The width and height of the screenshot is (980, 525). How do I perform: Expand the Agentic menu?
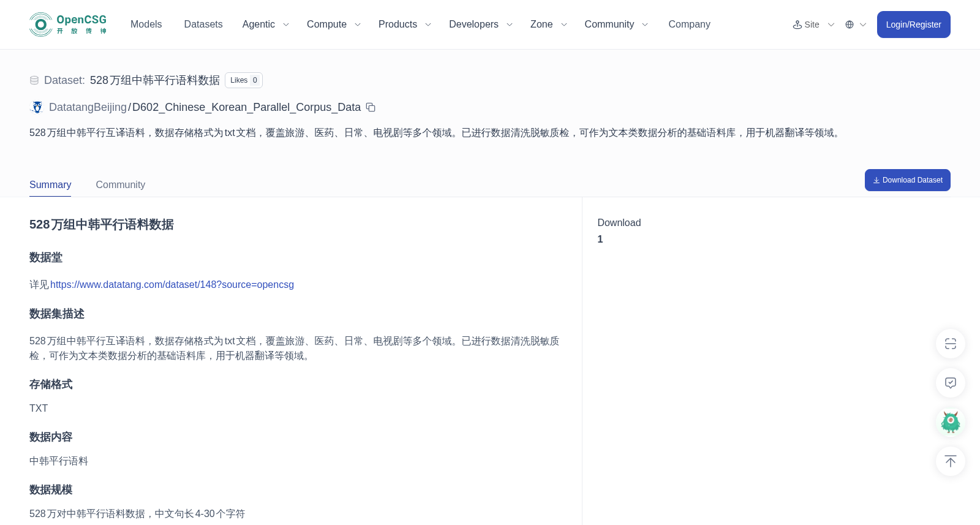point(266,25)
